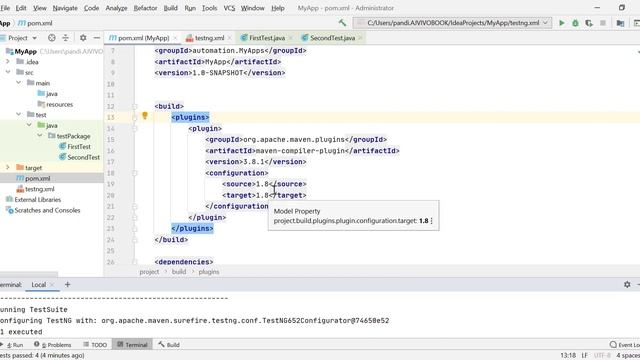Open the Build menu
Viewport: 640px width, 360px height.
(x=171, y=8)
